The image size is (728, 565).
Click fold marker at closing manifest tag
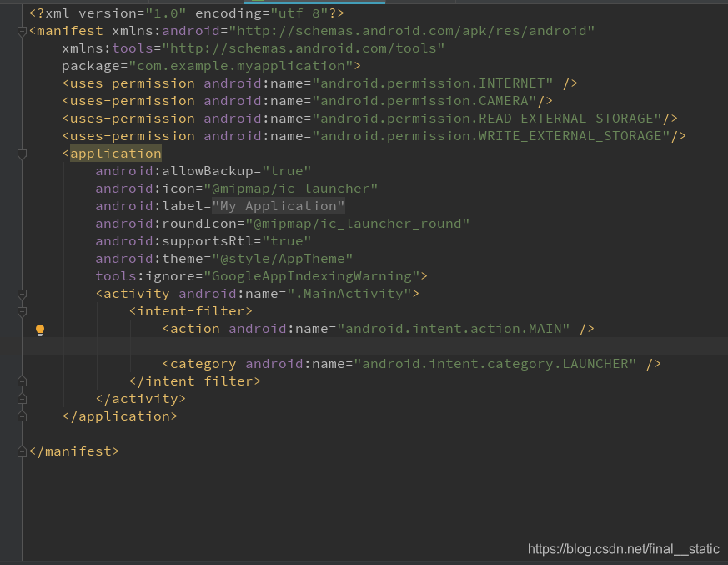[22, 451]
